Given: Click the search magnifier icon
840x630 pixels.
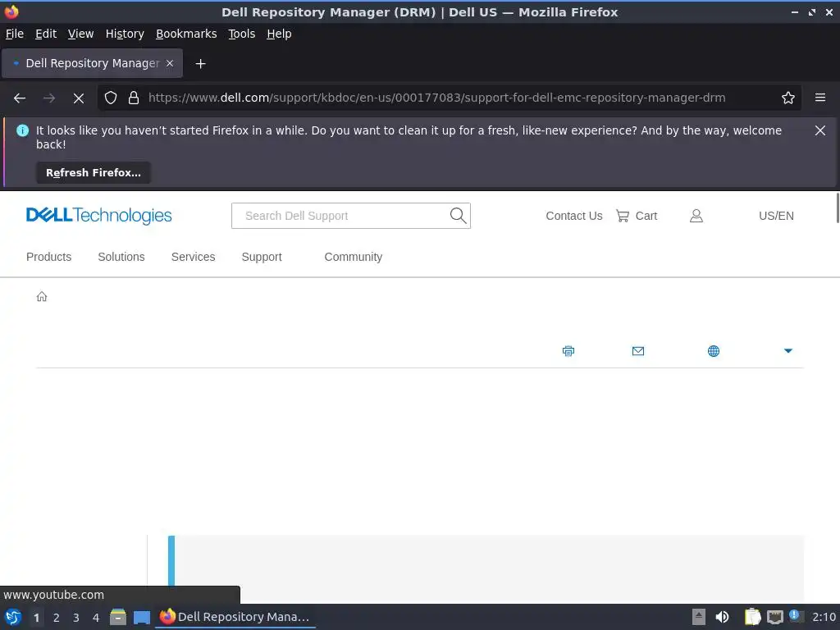Looking at the screenshot, I should click(x=458, y=216).
